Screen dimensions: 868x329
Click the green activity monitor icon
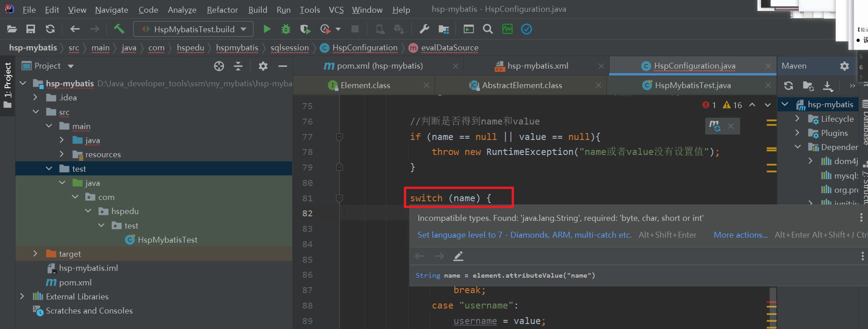coord(507,29)
